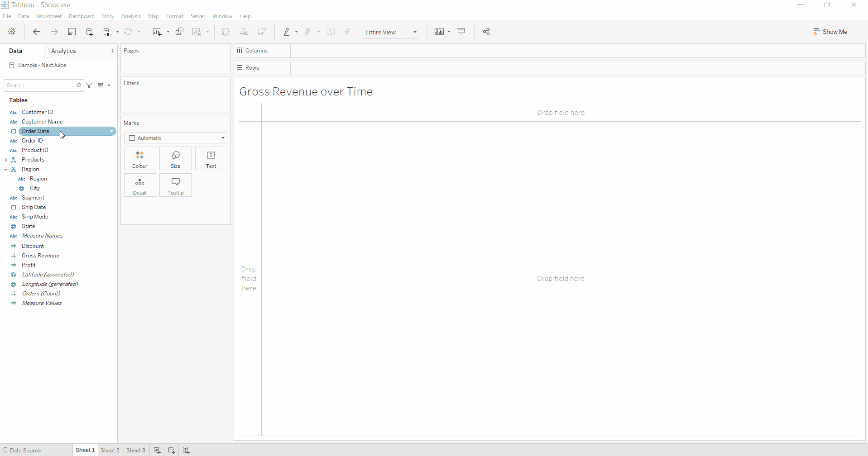
Task: Open Order Date field dropdown arrow
Action: [111, 131]
